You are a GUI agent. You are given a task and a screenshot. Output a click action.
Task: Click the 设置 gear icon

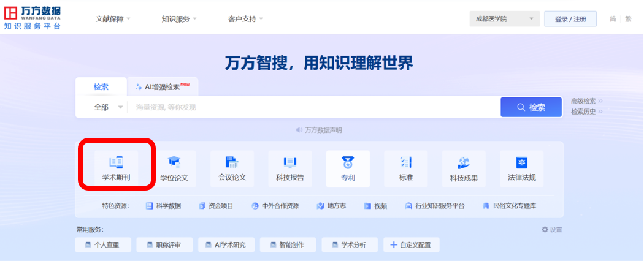(545, 229)
